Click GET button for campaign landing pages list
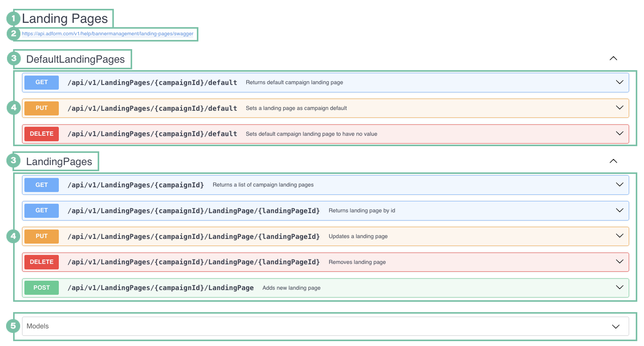Screen dimensions: 644x346 (x=42, y=185)
